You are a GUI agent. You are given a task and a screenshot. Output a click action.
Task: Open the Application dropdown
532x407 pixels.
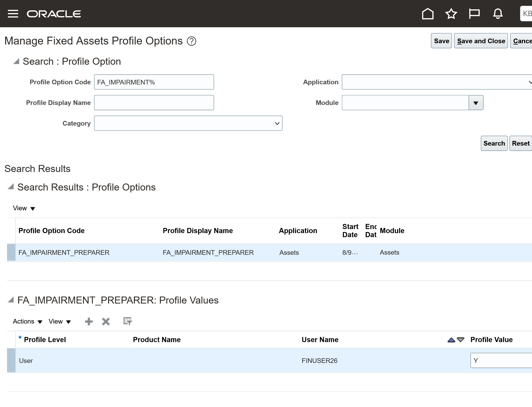(437, 82)
